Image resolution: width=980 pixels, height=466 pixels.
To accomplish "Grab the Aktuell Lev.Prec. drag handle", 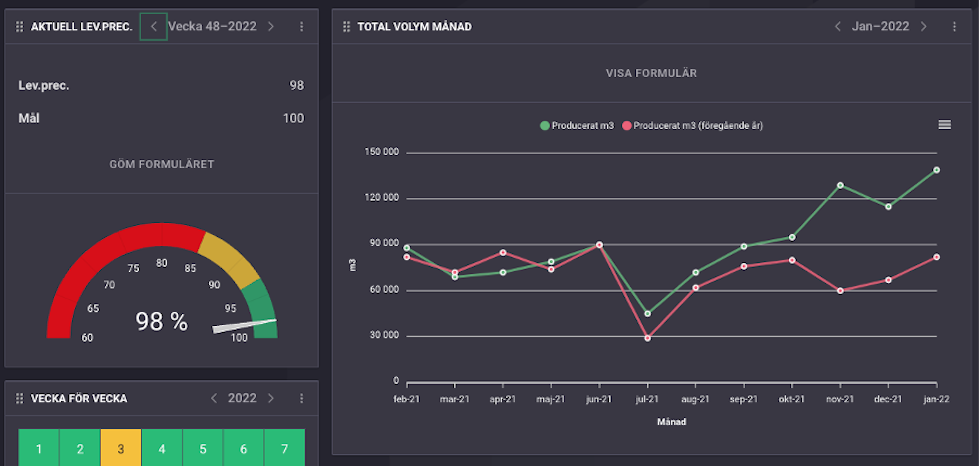I will point(19,27).
